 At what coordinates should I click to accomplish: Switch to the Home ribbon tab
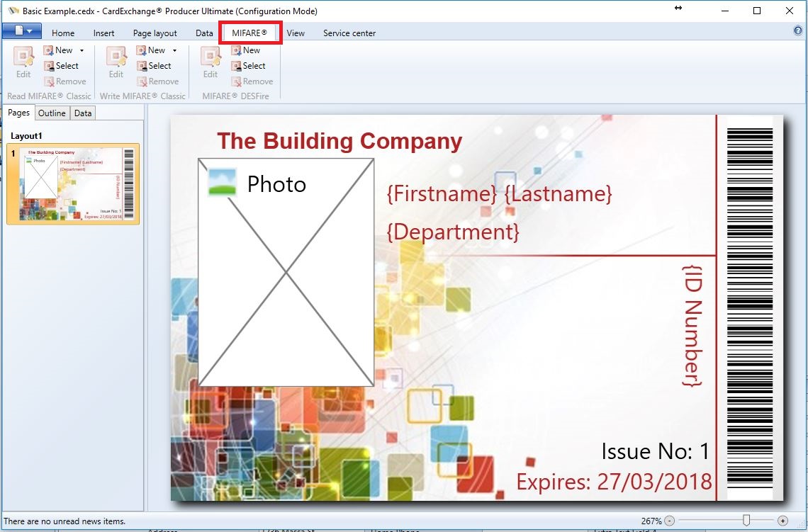tap(63, 33)
